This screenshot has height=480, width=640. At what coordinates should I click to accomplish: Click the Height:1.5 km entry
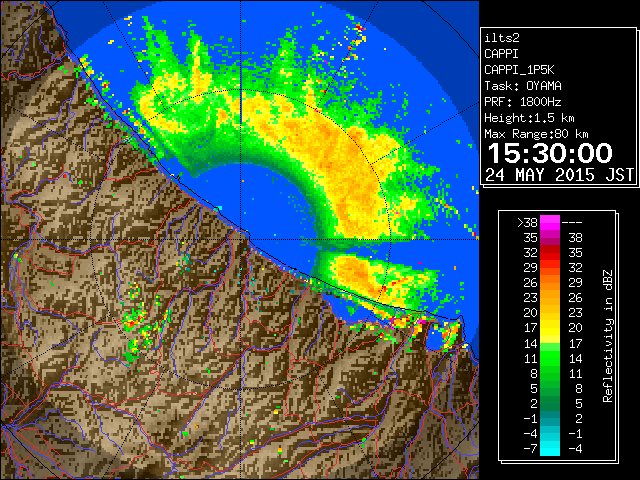pyautogui.click(x=529, y=118)
